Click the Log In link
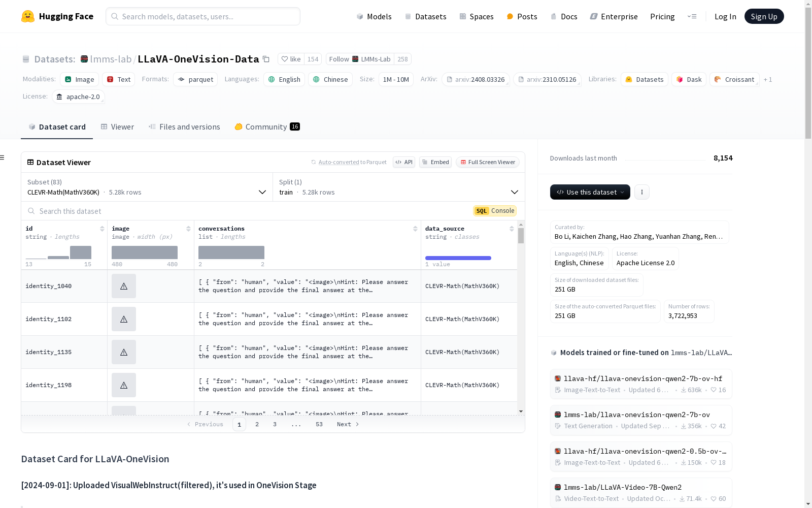 point(725,16)
